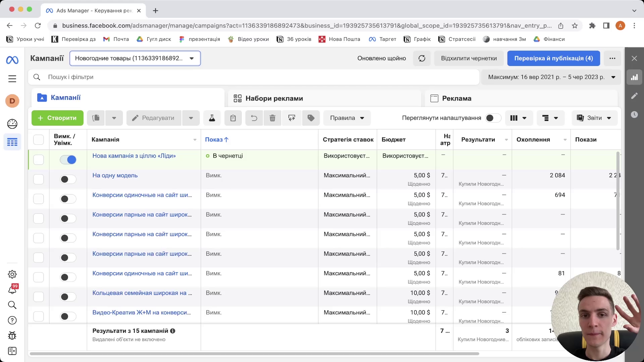Click the undo arrow icon in toolbar
The width and height of the screenshot is (644, 362).
click(x=254, y=118)
